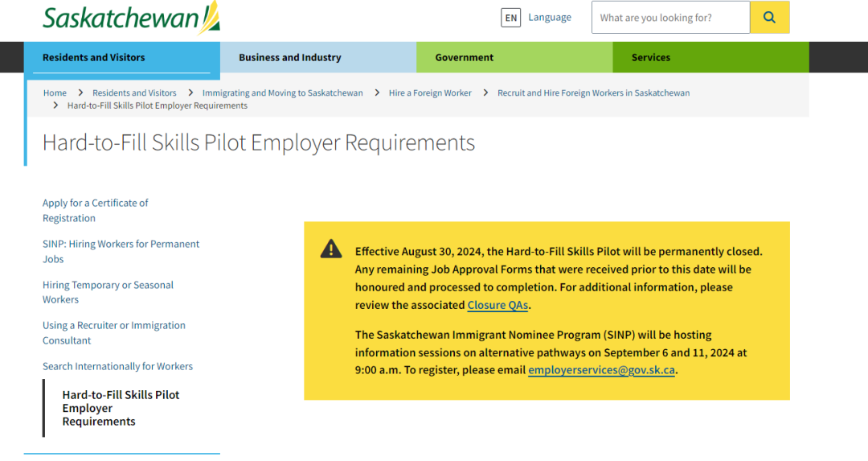Viewport: 868px width, 461px height.
Task: Open Hire a Foreign Worker breadcrumb
Action: (x=430, y=93)
